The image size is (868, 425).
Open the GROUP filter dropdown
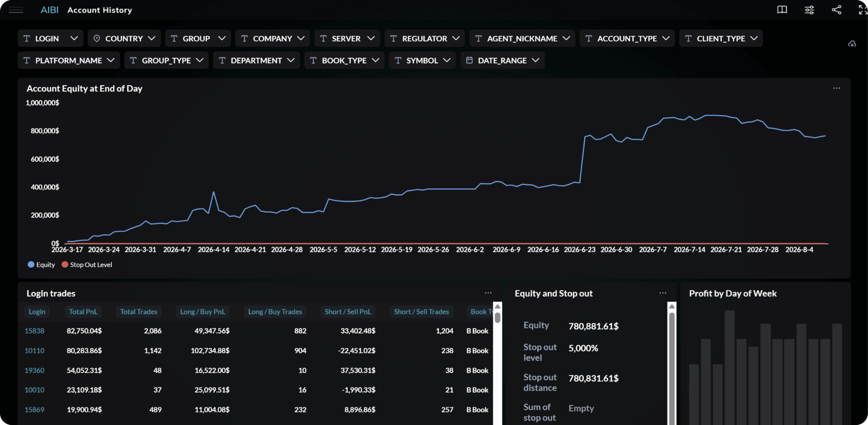pyautogui.click(x=198, y=38)
